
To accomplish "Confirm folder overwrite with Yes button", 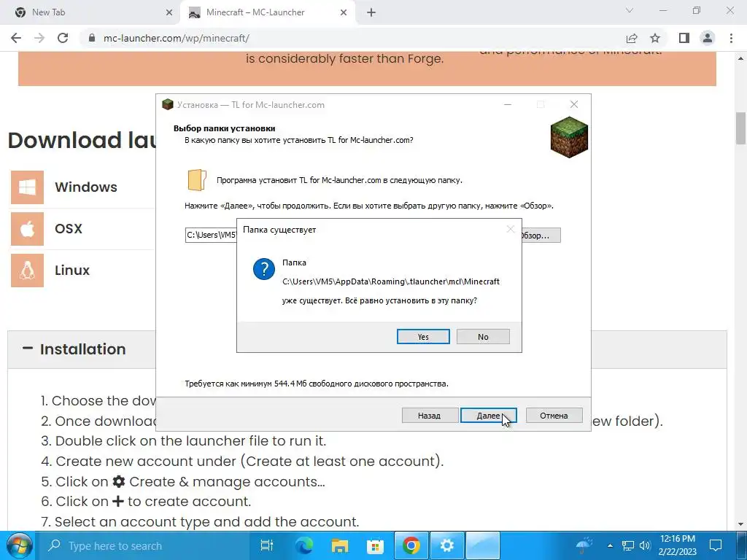I will [x=423, y=337].
